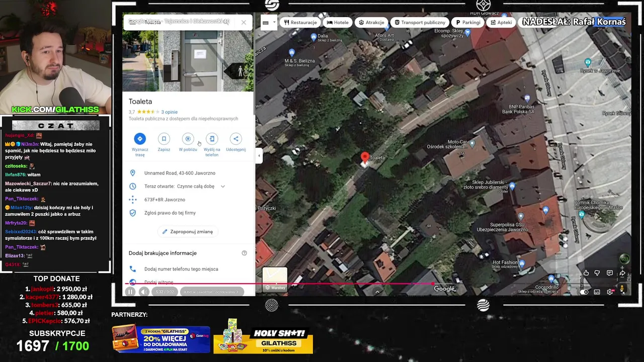644x362 pixels.
Task: Click the Pomnik Chomika Europejskiego marker
Action: pos(582,214)
